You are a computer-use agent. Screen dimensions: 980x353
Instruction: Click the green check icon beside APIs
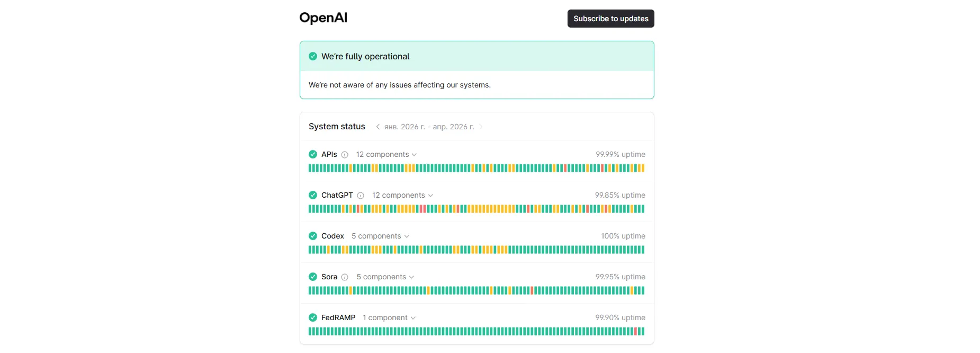313,154
